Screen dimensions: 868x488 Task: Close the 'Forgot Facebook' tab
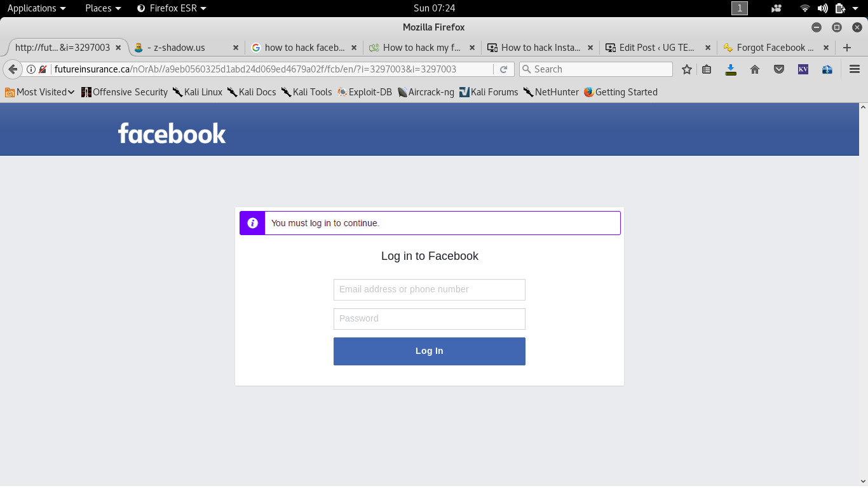[826, 48]
